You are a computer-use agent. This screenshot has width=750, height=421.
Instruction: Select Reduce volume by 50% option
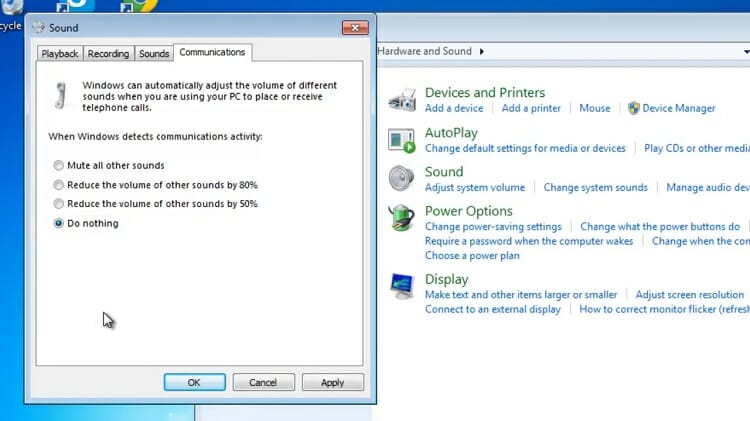pos(58,204)
